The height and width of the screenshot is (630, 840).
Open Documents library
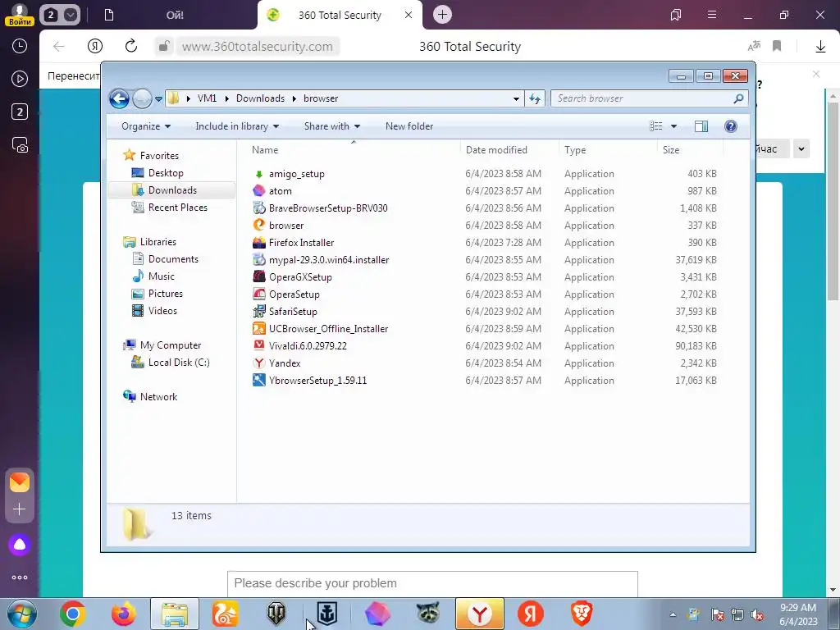point(173,259)
